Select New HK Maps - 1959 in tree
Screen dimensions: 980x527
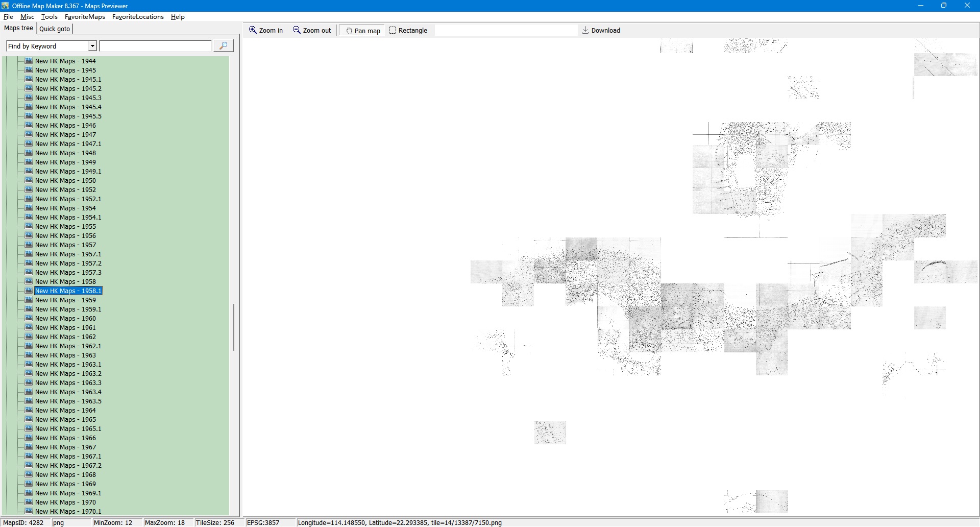coord(65,300)
